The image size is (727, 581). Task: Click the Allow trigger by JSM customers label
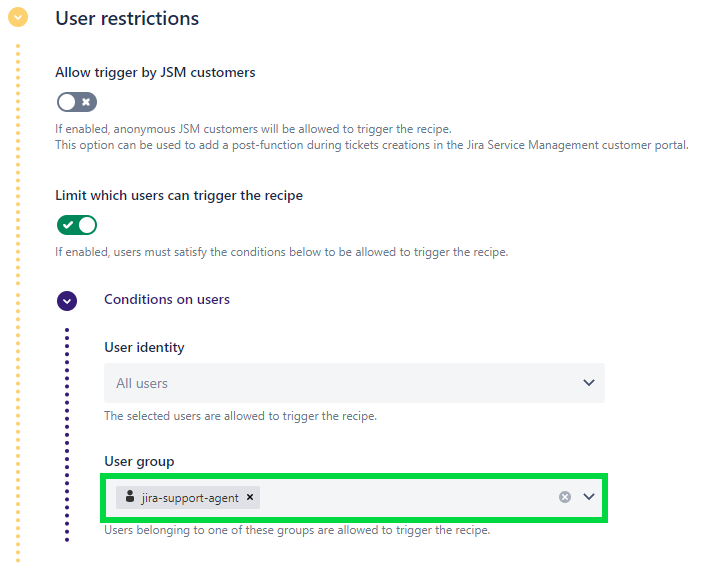[x=155, y=72]
